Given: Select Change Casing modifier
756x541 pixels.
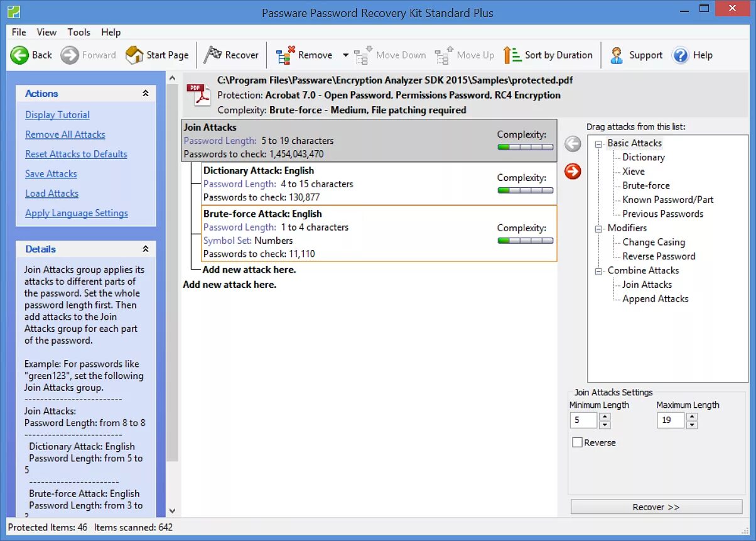Looking at the screenshot, I should 654,243.
